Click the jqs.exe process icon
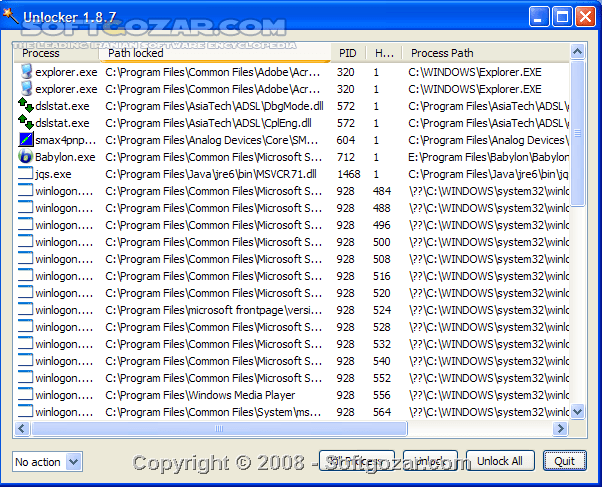The height and width of the screenshot is (487, 602). pyautogui.click(x=26, y=174)
